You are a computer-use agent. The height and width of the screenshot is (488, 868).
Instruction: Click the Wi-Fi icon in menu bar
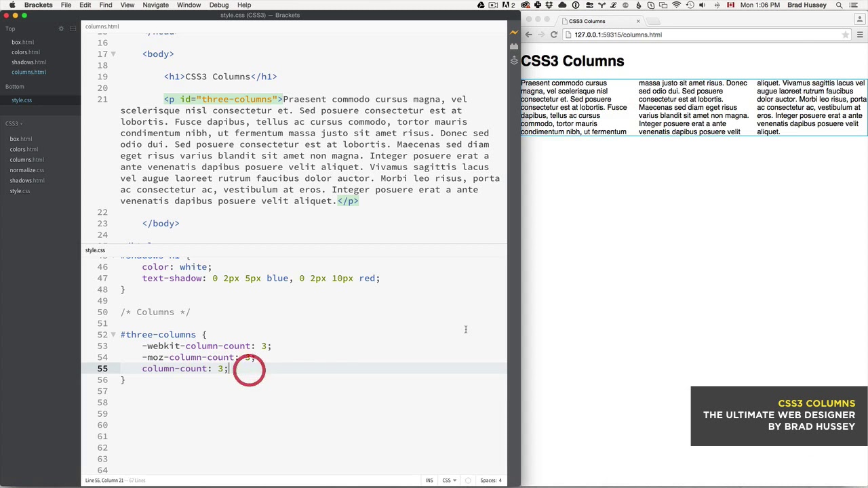pos(676,5)
